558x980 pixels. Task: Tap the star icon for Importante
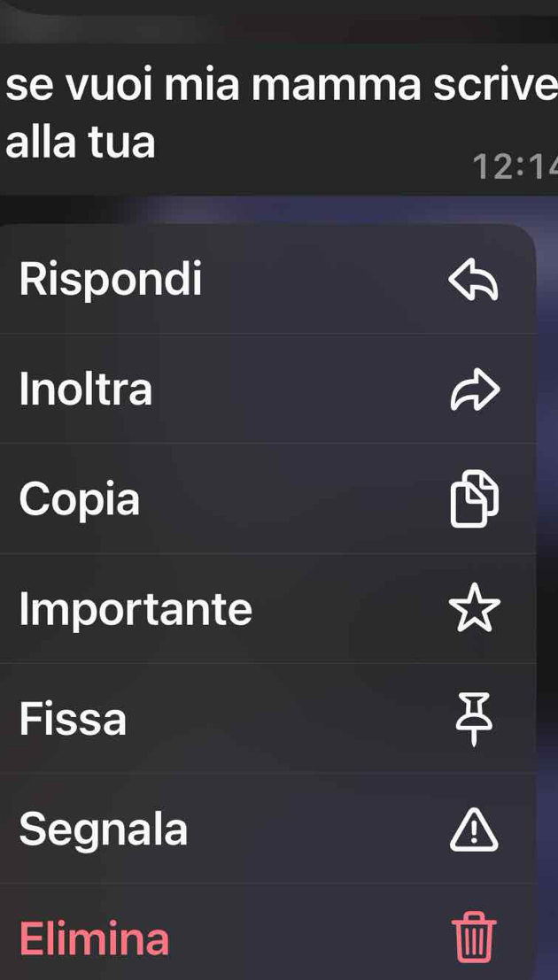475,608
